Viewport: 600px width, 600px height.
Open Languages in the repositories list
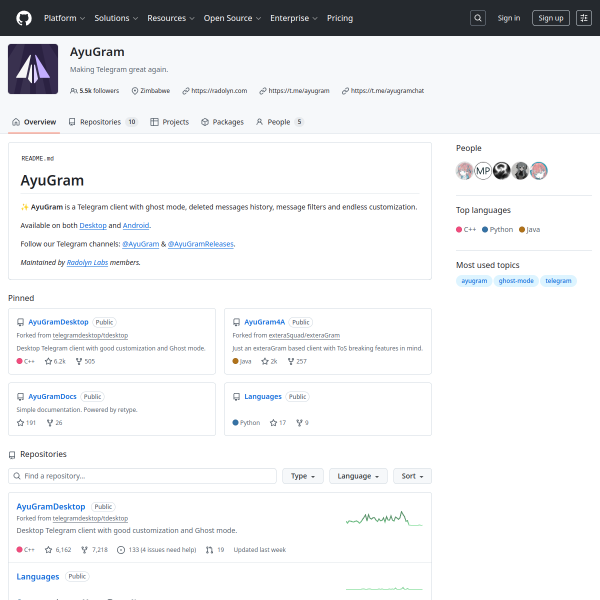coord(38,576)
